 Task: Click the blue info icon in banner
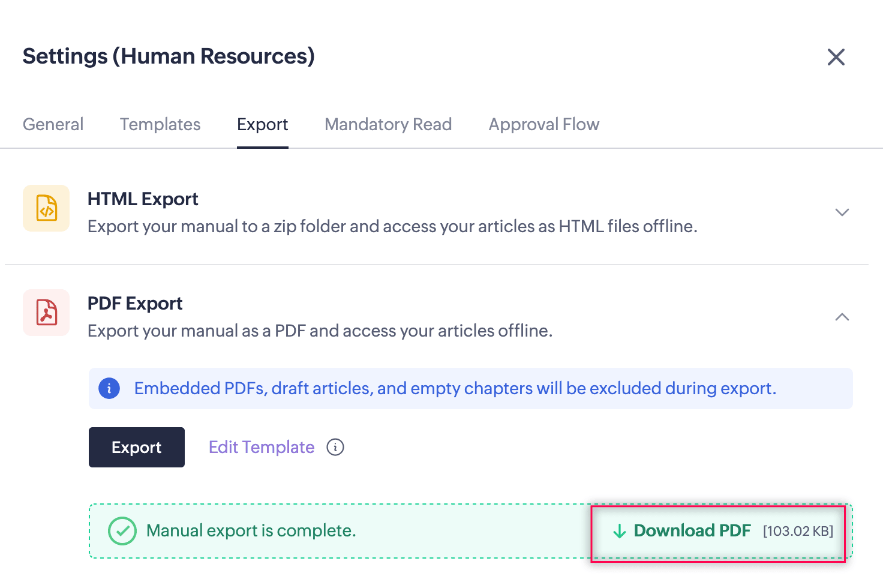tap(109, 389)
